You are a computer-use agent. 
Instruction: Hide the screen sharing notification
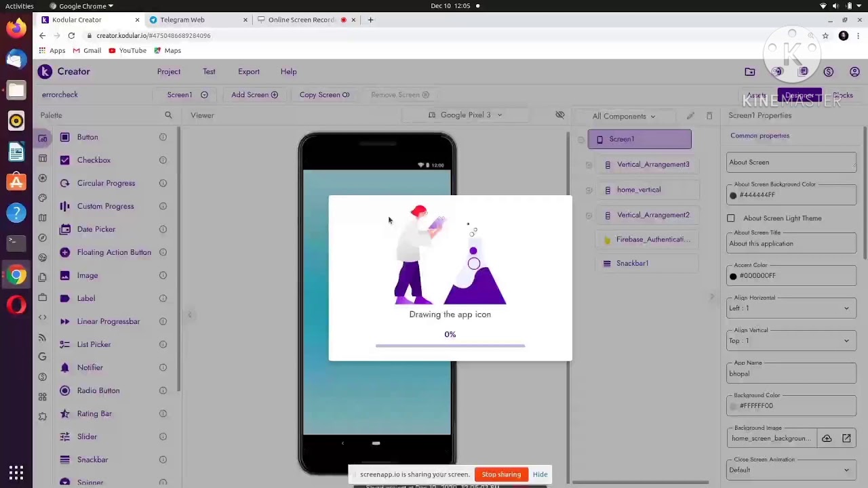[540, 474]
